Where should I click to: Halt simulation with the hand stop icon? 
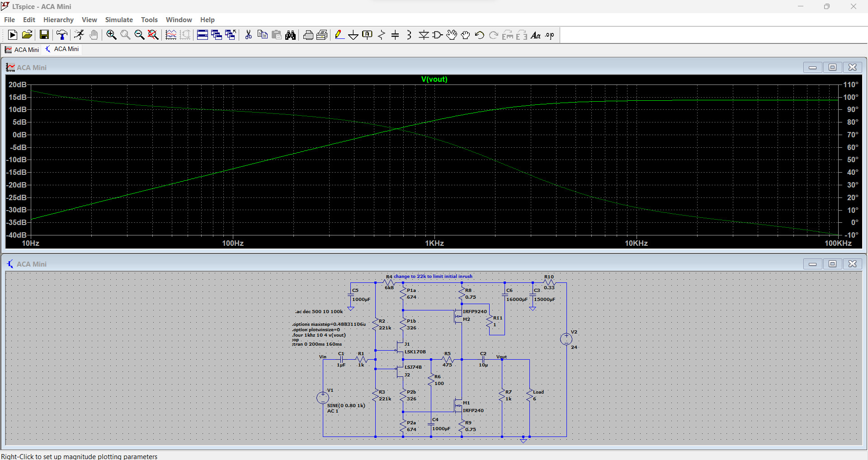coord(94,35)
